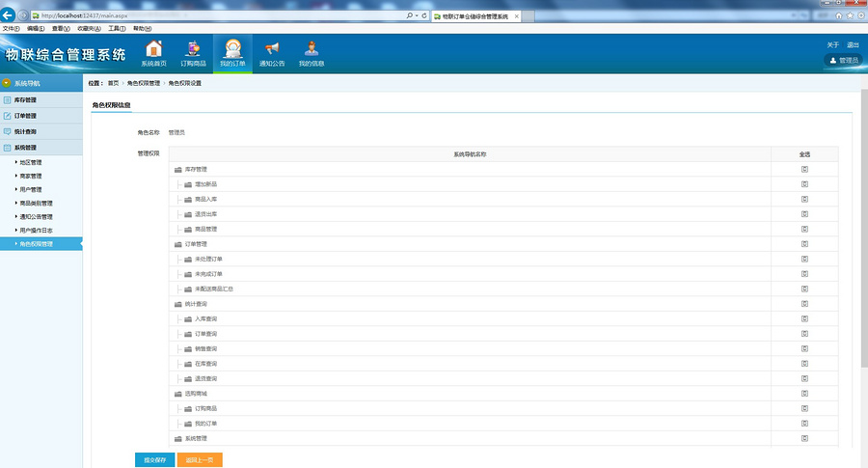Open the 我的信息 user icon
Viewport: 868px width, 468px height.
pos(312,49)
